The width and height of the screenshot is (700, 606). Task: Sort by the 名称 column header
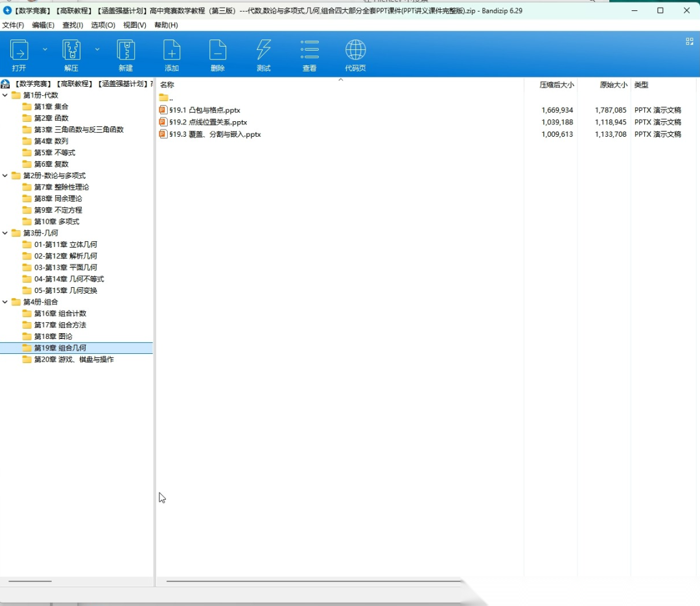[167, 85]
